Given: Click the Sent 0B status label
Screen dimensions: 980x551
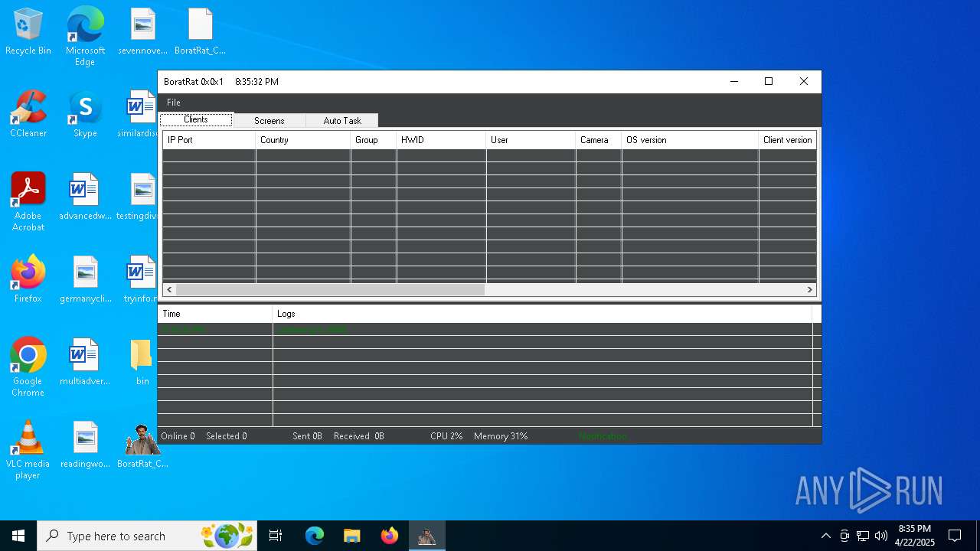Looking at the screenshot, I should [307, 436].
